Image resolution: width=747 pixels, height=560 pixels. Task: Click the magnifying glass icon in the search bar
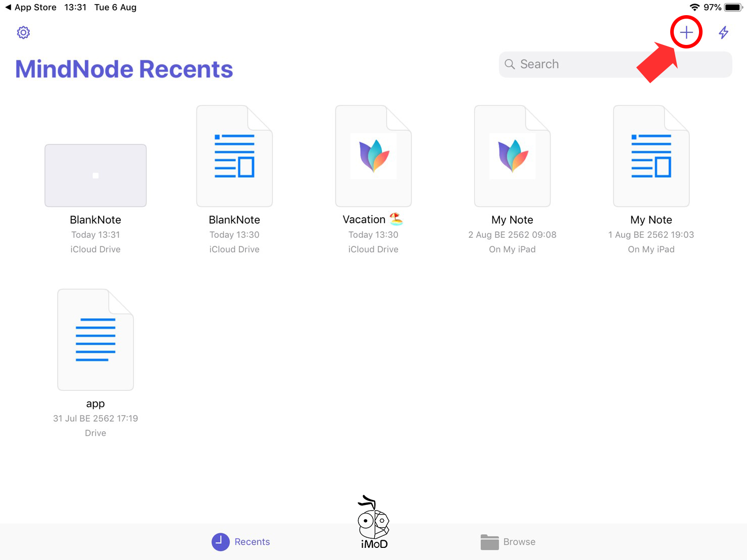click(510, 65)
